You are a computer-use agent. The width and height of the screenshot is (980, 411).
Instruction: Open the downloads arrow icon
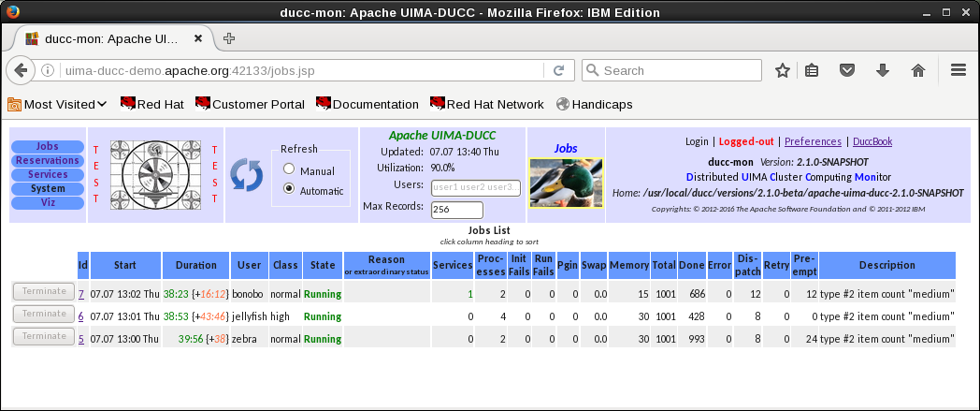point(882,70)
